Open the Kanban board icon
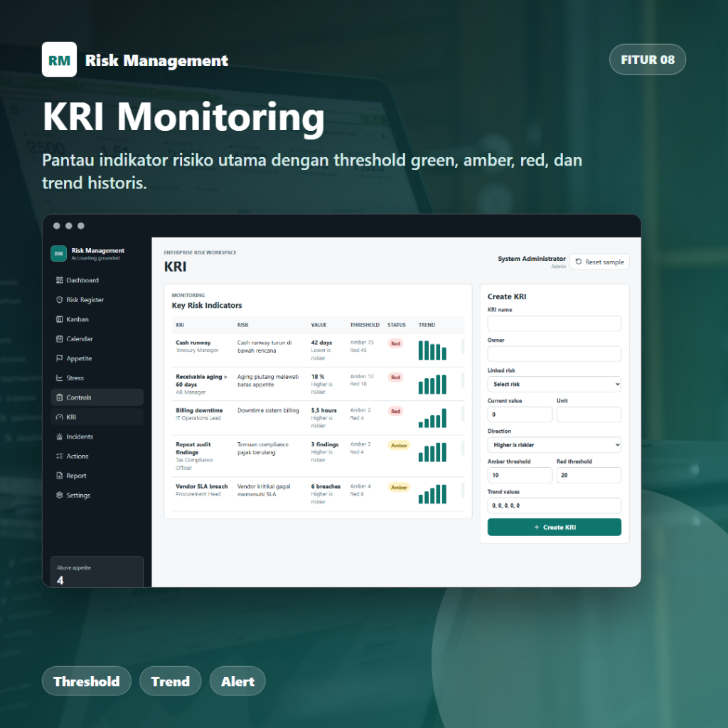The image size is (728, 728). point(60,319)
